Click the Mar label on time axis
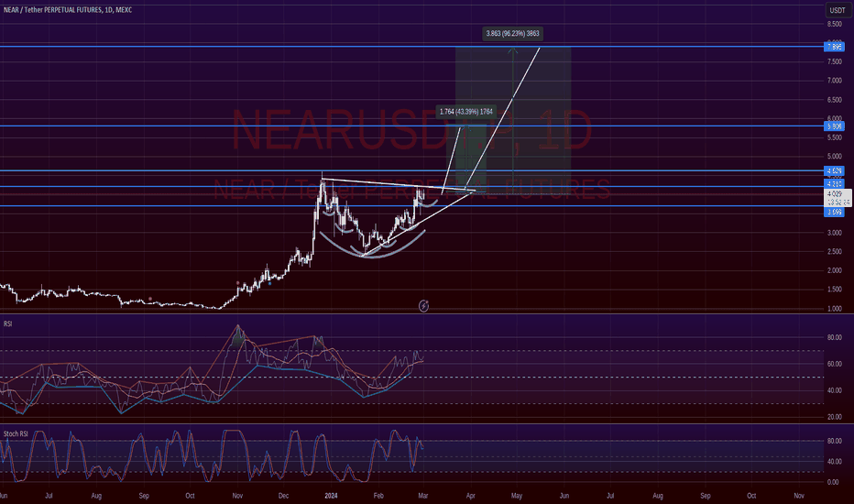 [422, 496]
